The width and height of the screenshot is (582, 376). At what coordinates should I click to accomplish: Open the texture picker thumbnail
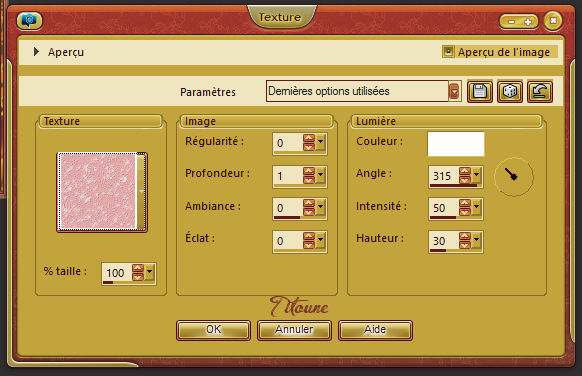(98, 191)
